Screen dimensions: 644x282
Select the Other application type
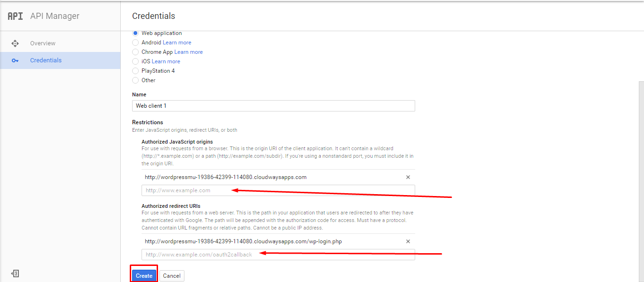(135, 80)
